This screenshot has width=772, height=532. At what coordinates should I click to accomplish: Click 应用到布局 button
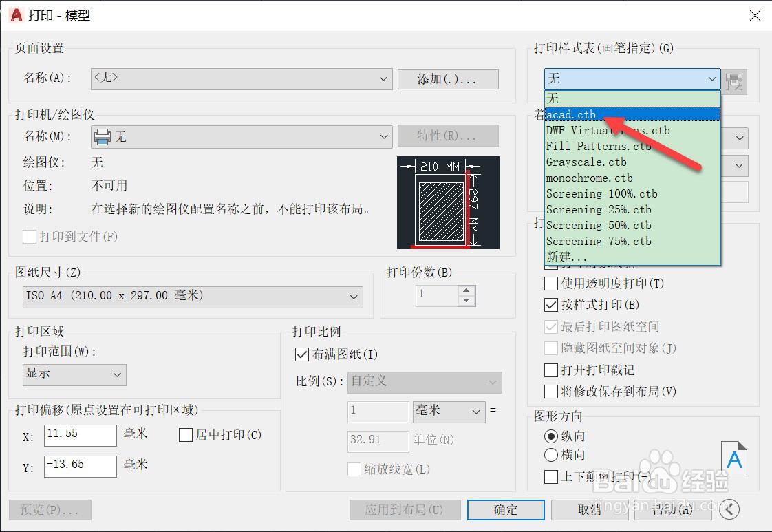click(x=405, y=510)
